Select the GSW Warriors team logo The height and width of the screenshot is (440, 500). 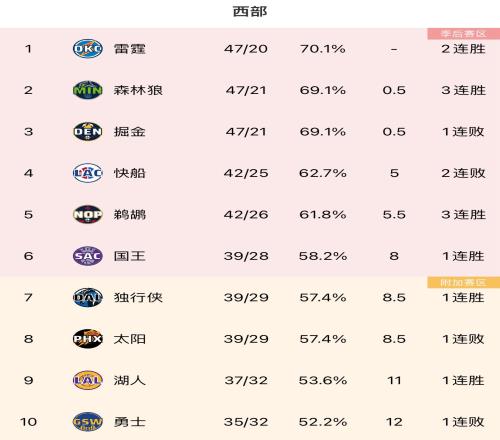tap(88, 422)
